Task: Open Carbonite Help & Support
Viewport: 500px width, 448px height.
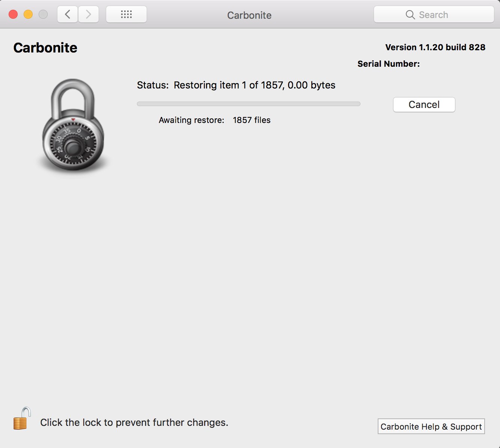Action: 431,427
